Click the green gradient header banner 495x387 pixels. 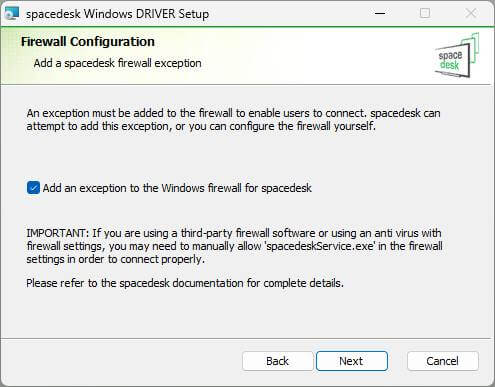pyautogui.click(x=247, y=56)
